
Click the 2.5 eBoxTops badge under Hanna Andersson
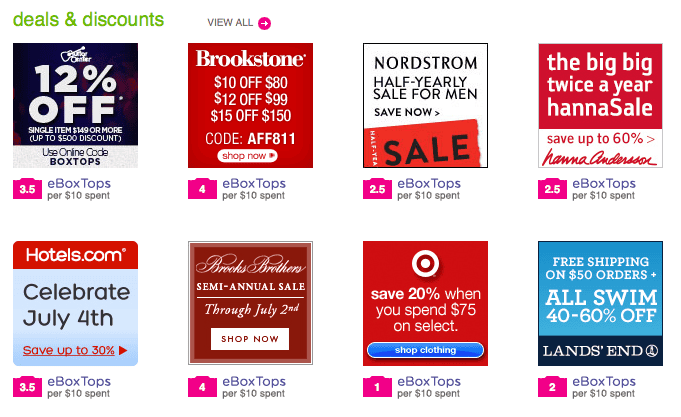pyautogui.click(x=552, y=189)
